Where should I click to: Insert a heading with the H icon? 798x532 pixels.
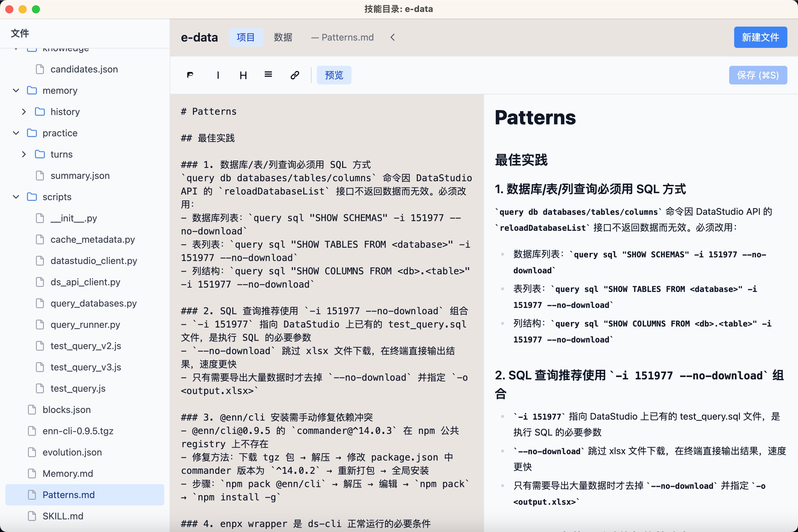point(243,75)
